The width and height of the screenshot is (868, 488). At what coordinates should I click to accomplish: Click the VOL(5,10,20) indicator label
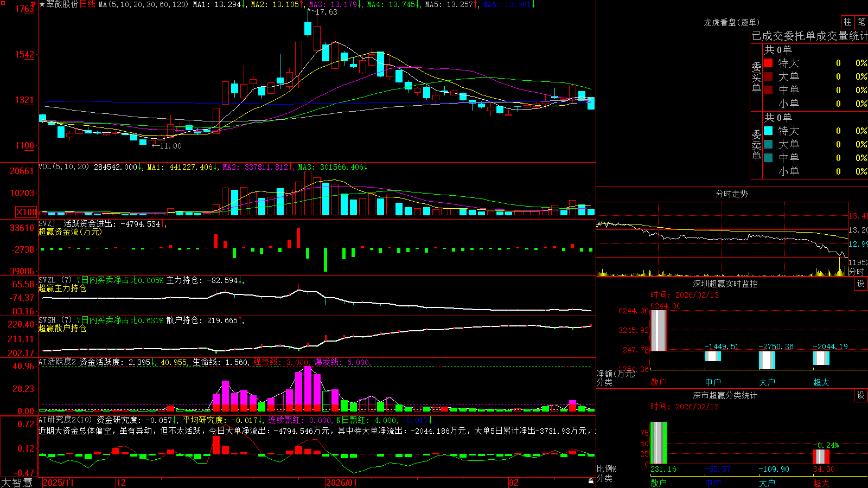pyautogui.click(x=63, y=166)
